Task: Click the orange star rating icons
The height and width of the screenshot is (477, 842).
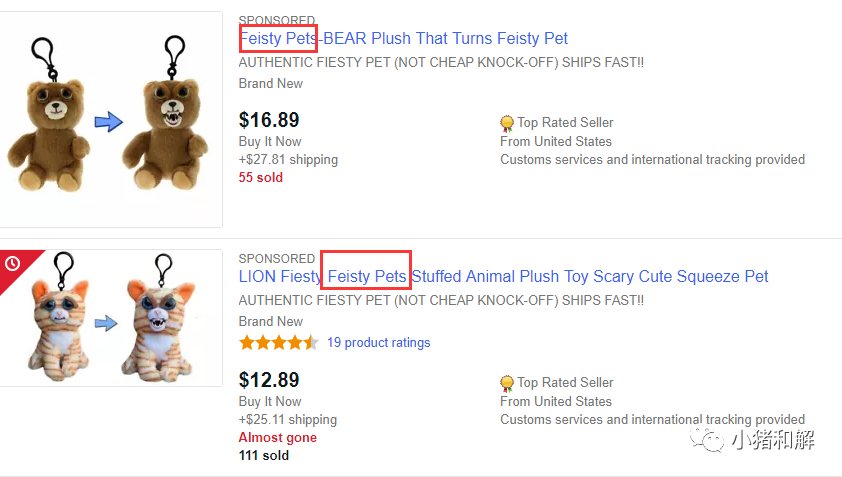Action: point(278,342)
